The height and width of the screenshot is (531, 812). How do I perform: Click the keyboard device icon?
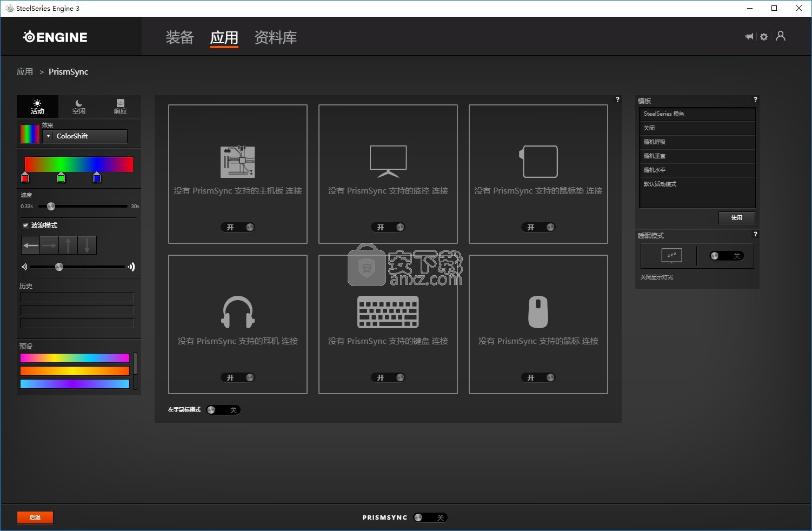388,312
